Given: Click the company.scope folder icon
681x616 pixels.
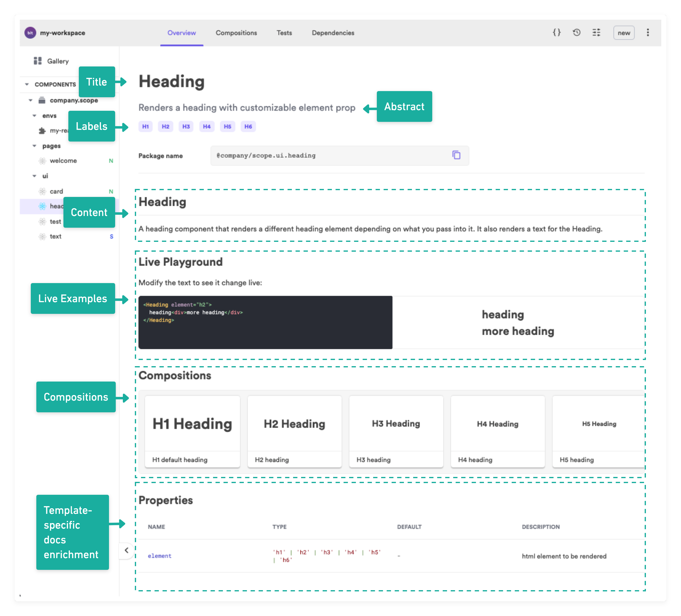Looking at the screenshot, I should [42, 100].
